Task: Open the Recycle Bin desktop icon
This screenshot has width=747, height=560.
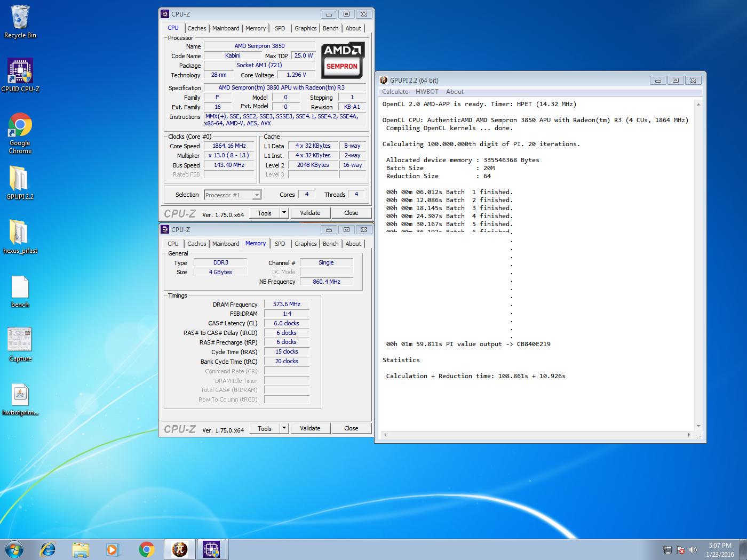Action: [x=20, y=22]
